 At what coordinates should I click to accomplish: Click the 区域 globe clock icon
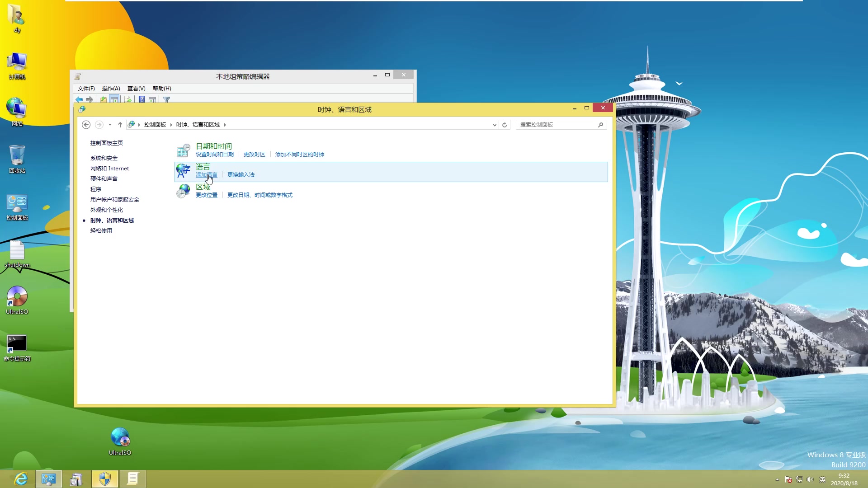tap(183, 191)
